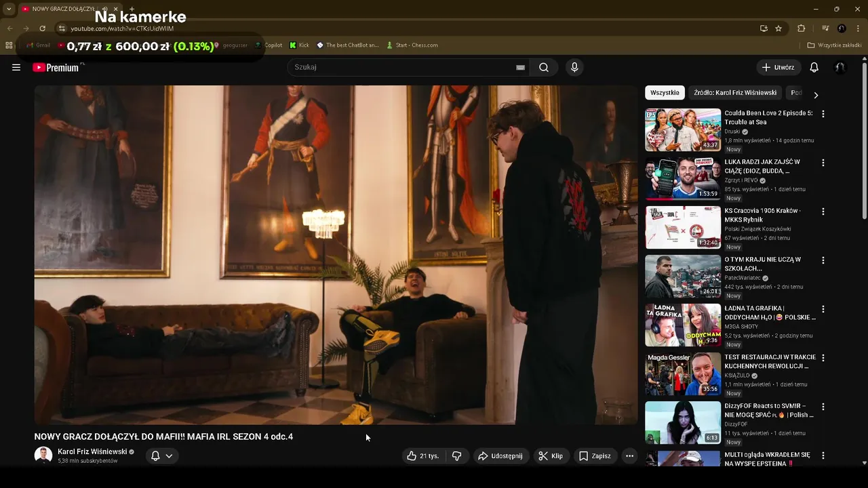Image resolution: width=868 pixels, height=488 pixels.
Task: Open the Chrome three-dot menu
Action: [x=859, y=28]
